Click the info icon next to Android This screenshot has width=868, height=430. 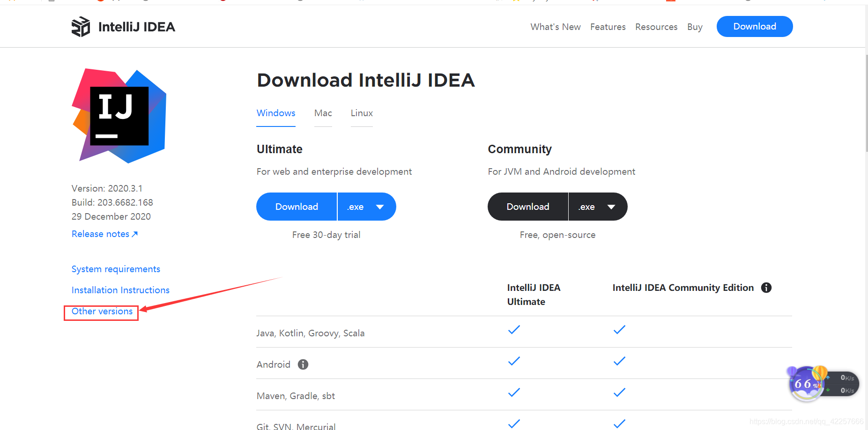pyautogui.click(x=303, y=364)
